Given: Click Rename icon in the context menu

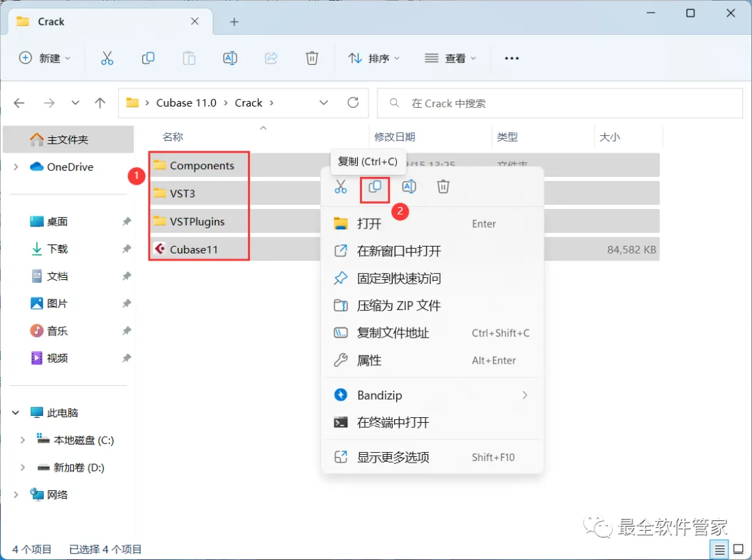Looking at the screenshot, I should point(409,187).
